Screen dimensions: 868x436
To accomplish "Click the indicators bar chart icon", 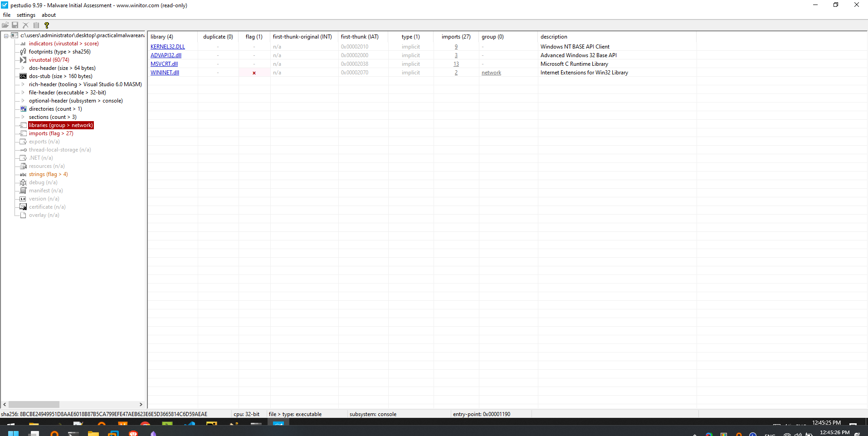I will (23, 44).
